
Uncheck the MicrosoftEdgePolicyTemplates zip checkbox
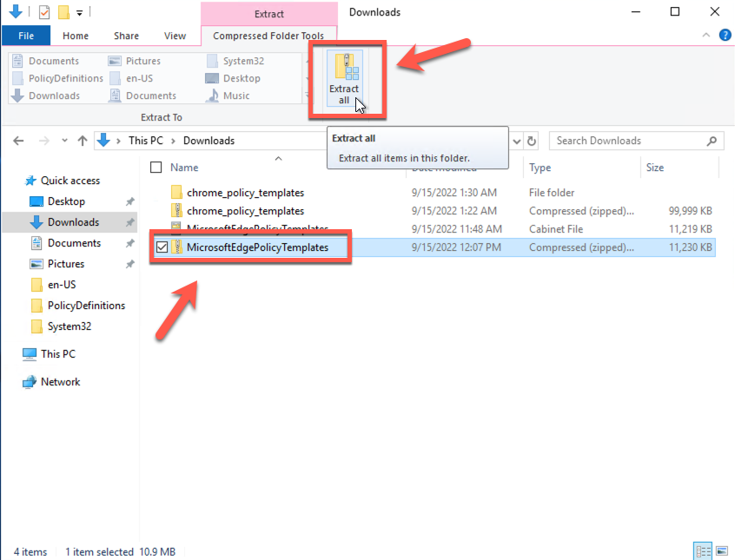(x=162, y=247)
